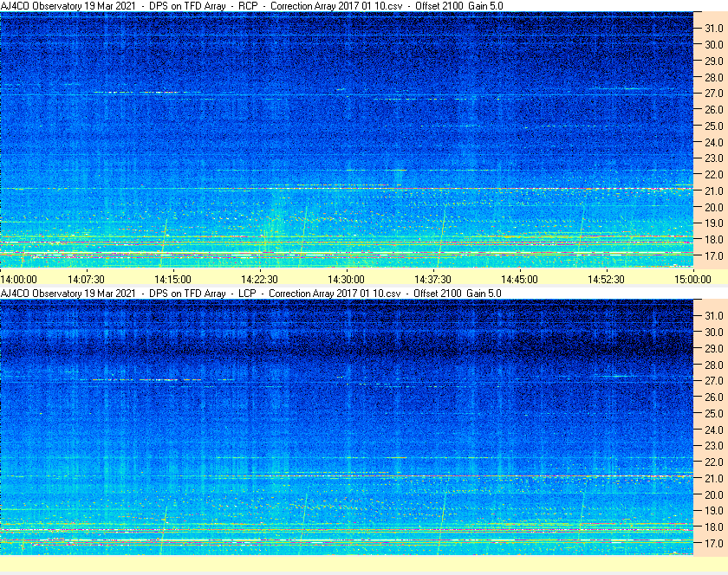Click the 14:15:00 time marker
This screenshot has height=575, width=728.
coord(173,279)
